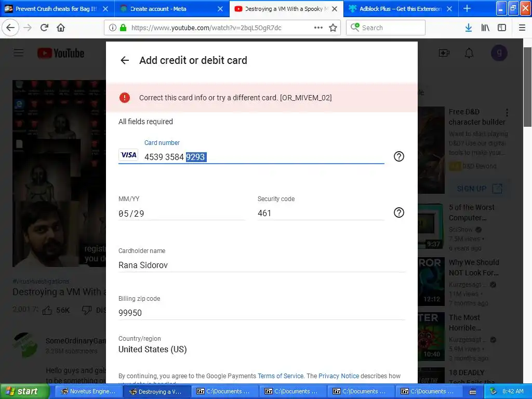The image size is (532, 399).
Task: Go back with the dialog's back arrow
Action: (x=125, y=60)
